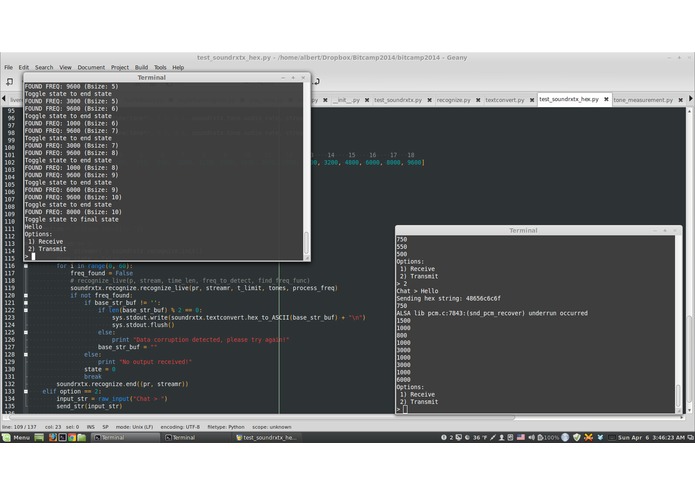Close the test_soundrxtx_hex.py tab
695x494 pixels.
[x=606, y=99]
